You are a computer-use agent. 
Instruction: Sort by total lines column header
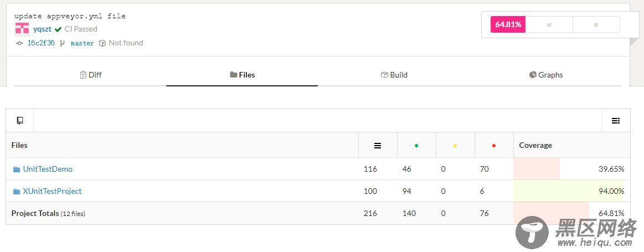tap(378, 145)
